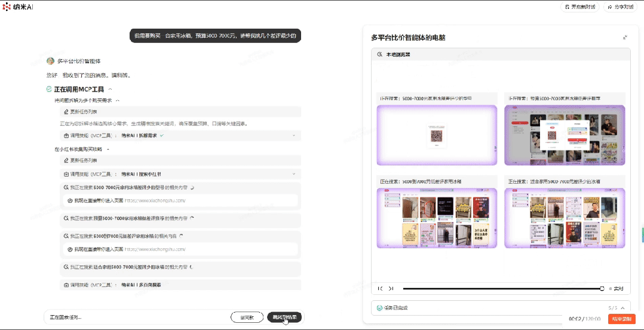The image size is (644, 330).
Task: Jump to the start of the replay
Action: click(381, 289)
